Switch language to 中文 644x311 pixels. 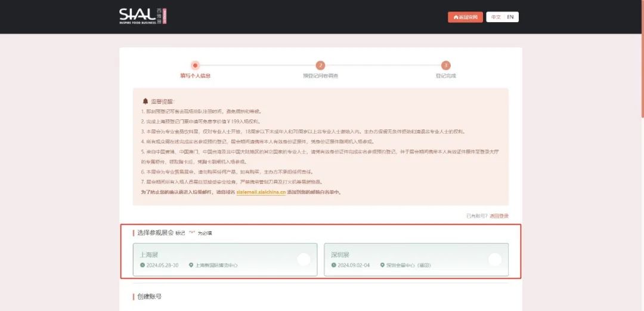[496, 17]
